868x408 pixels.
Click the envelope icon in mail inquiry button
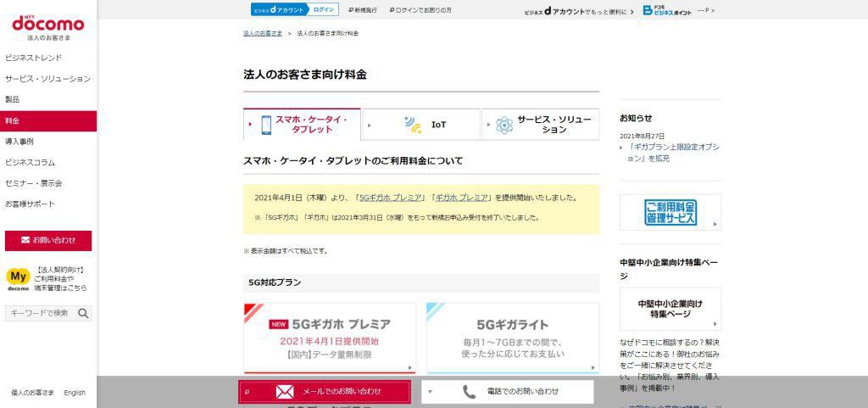click(285, 391)
